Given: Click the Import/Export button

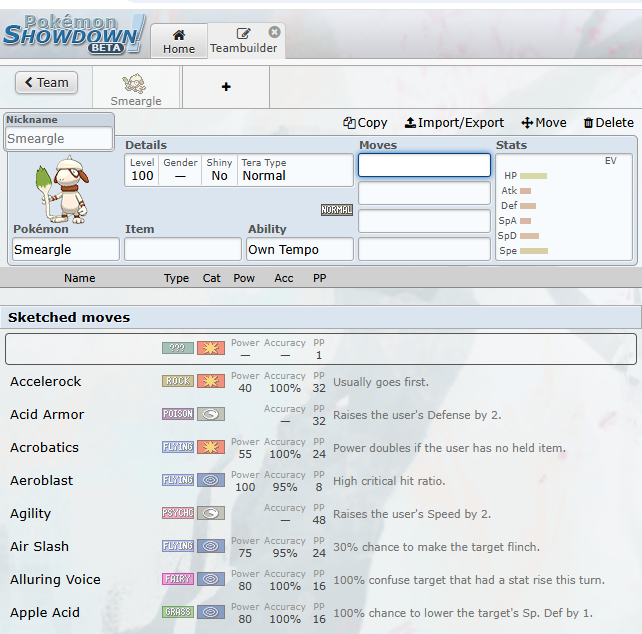Looking at the screenshot, I should click(x=454, y=122).
